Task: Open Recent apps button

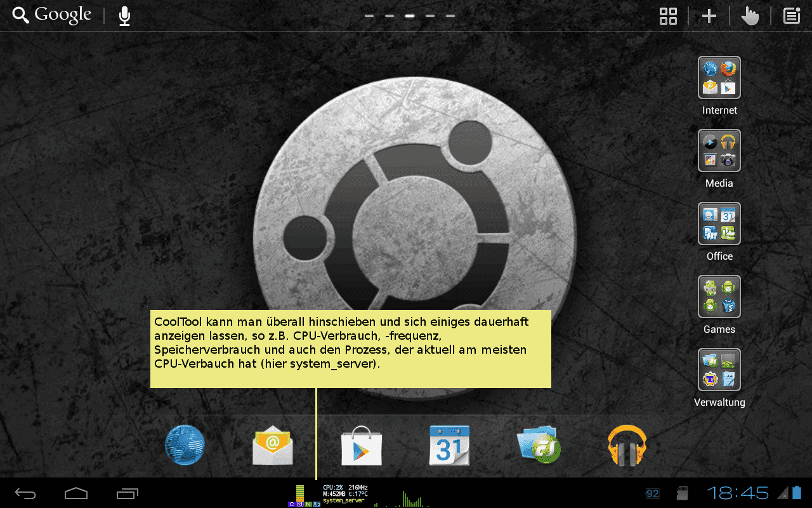Action: click(x=128, y=493)
